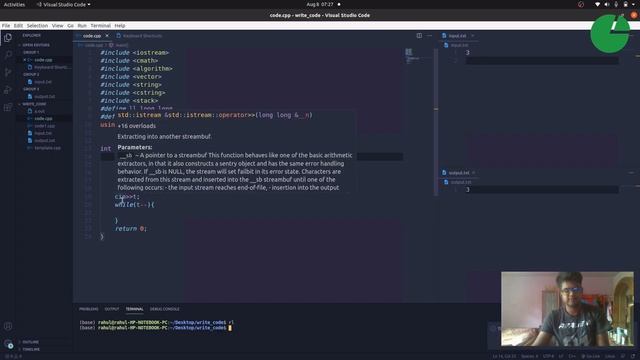Click the red tray icon in top bar

581,4
